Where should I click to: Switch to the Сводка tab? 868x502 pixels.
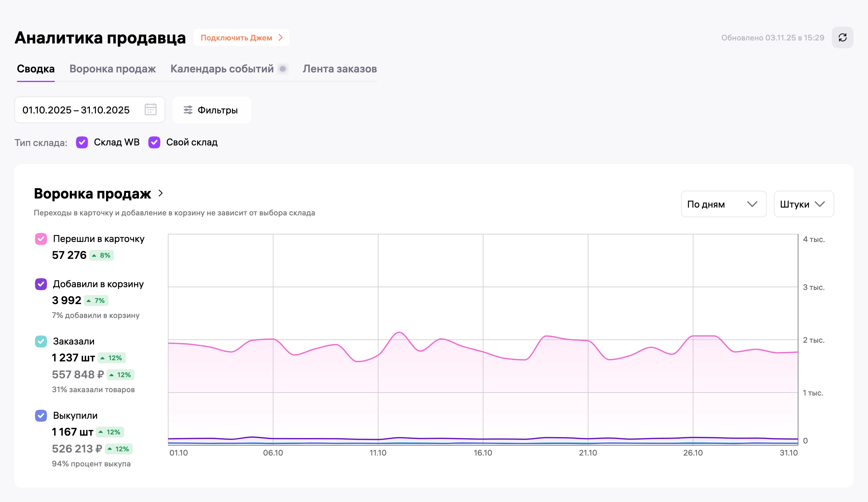click(36, 69)
